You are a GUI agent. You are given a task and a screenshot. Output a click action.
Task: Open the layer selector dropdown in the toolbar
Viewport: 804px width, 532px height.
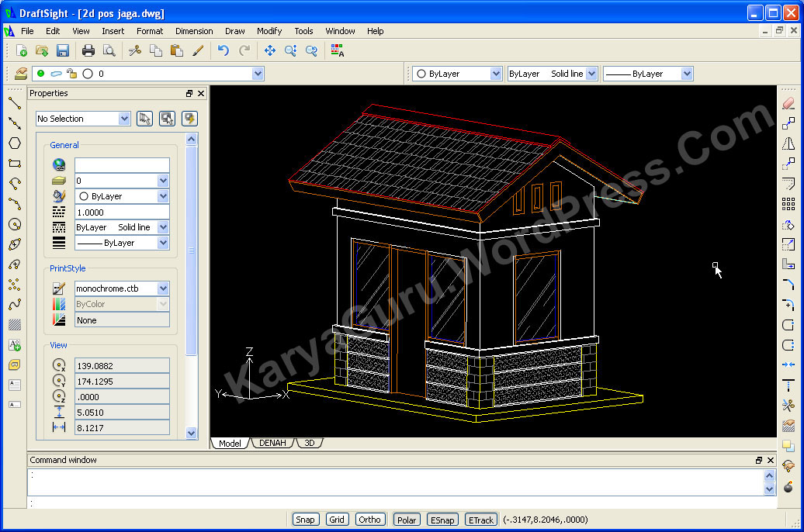(x=258, y=74)
